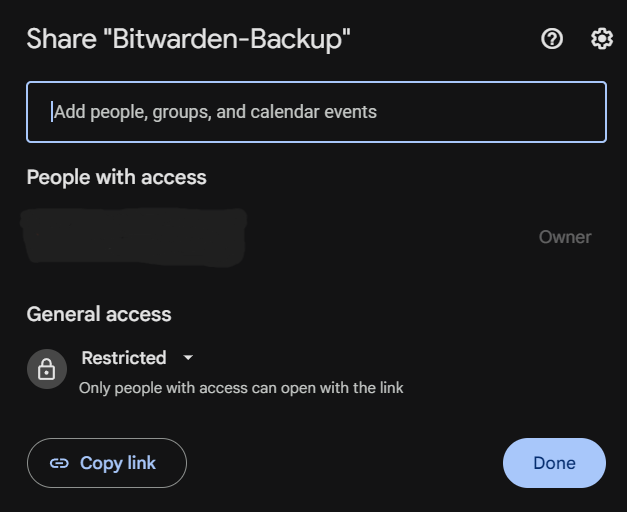Screen dimensions: 627x512
Task: Click the word Restricted
Action: (124, 358)
